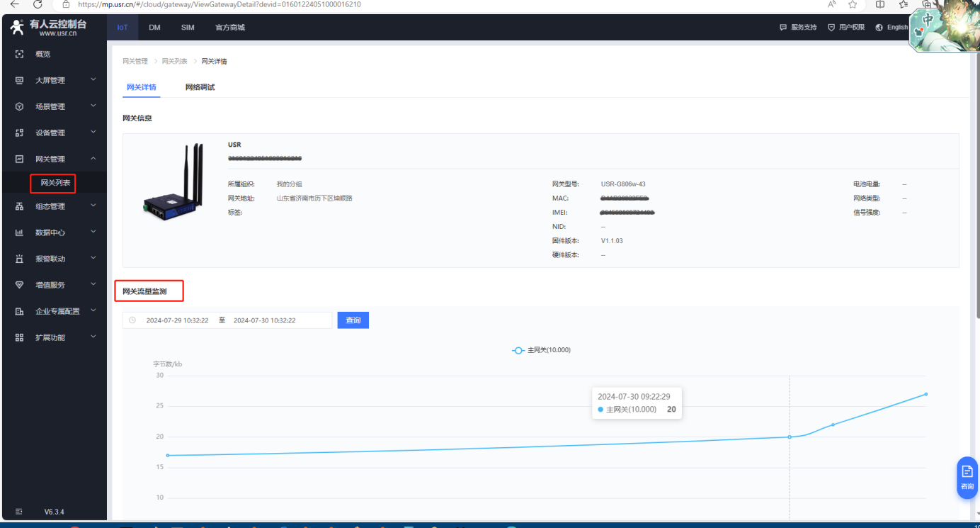Expand the 组态管理 submenu chevron

tap(93, 206)
